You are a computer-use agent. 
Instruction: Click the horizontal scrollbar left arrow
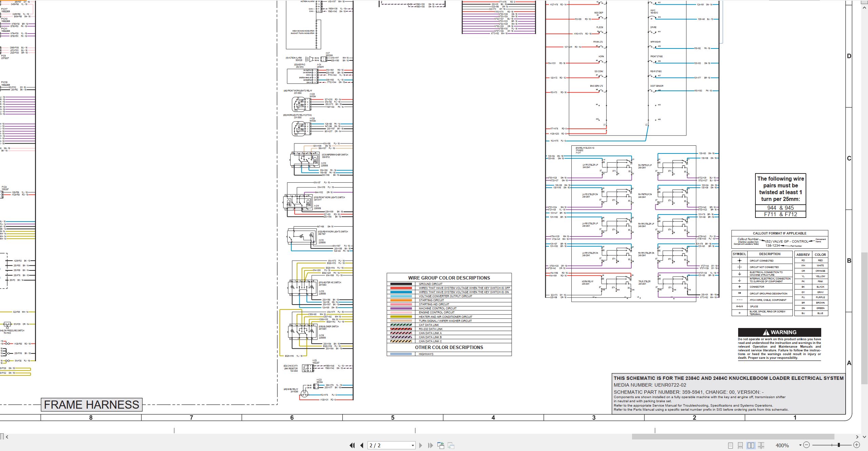point(7,437)
